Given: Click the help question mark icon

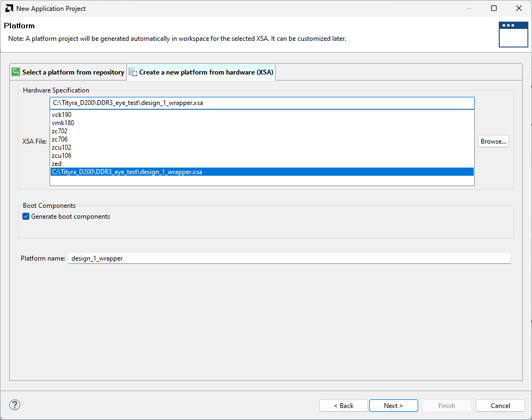Looking at the screenshot, I should pyautogui.click(x=15, y=405).
